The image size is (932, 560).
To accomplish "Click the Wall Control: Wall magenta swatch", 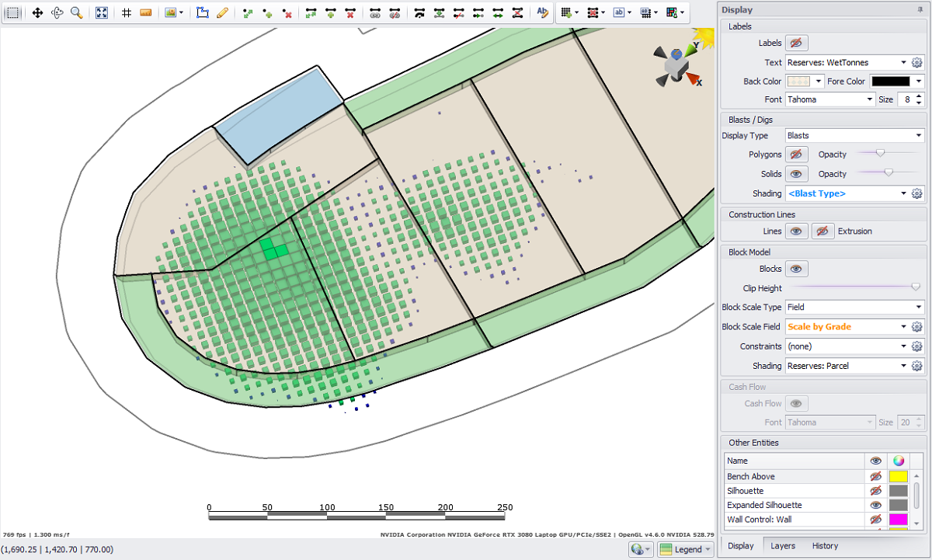I will pos(898,519).
